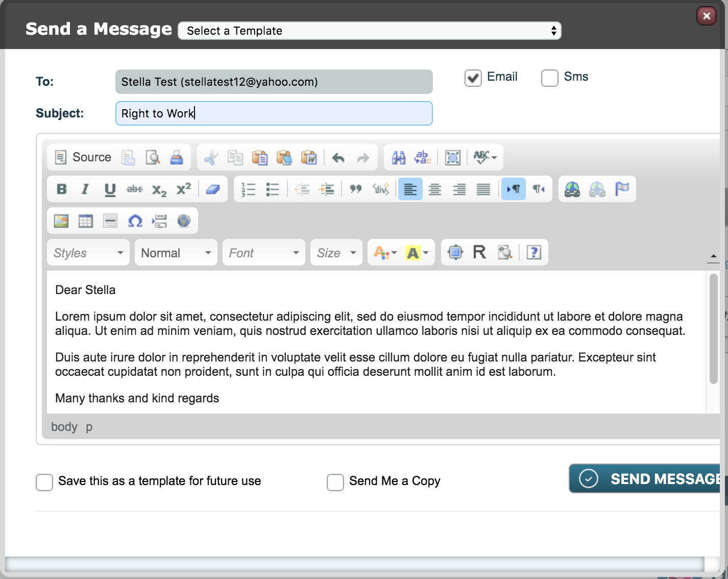Click the Insert Link globe icon

tap(572, 189)
